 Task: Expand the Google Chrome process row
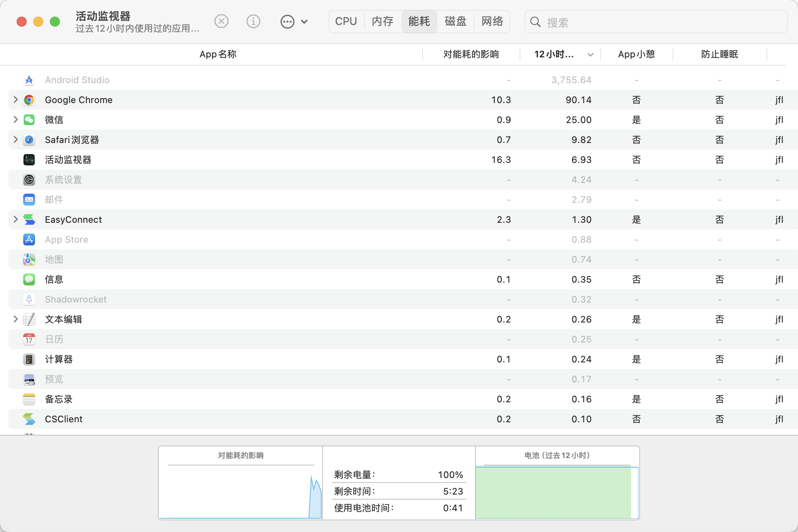tap(15, 100)
